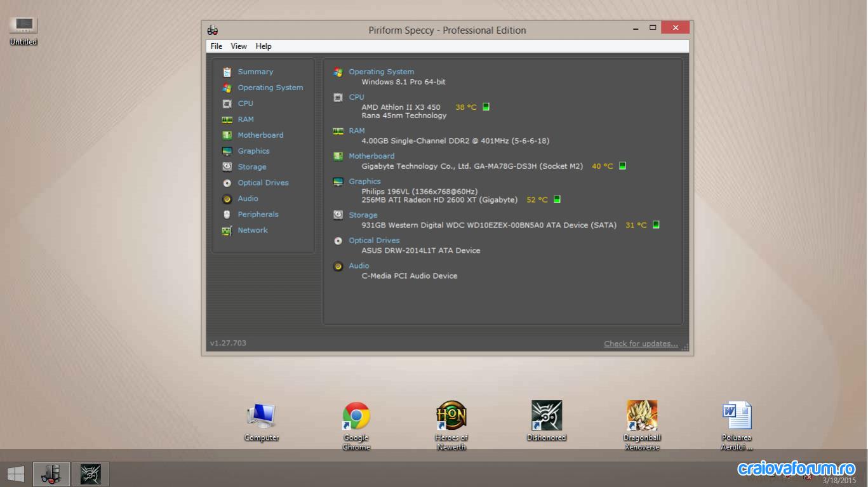Select Summary in the sidebar
868x487 pixels.
click(255, 72)
